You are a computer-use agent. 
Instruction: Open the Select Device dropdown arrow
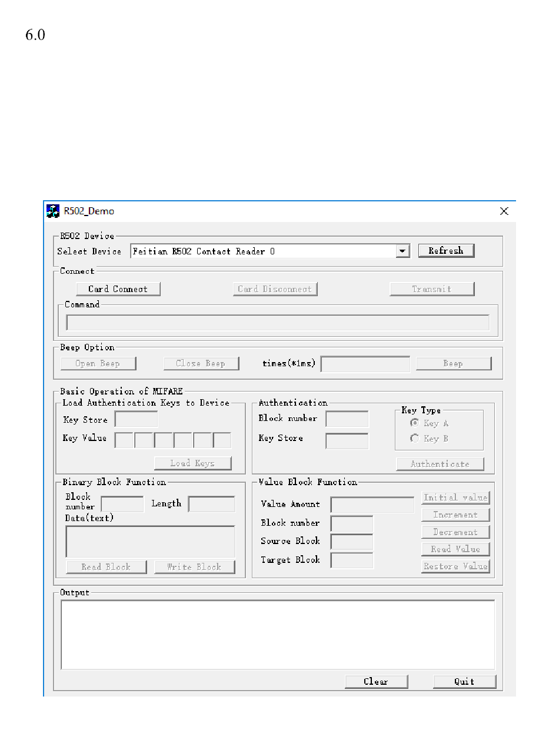(402, 251)
